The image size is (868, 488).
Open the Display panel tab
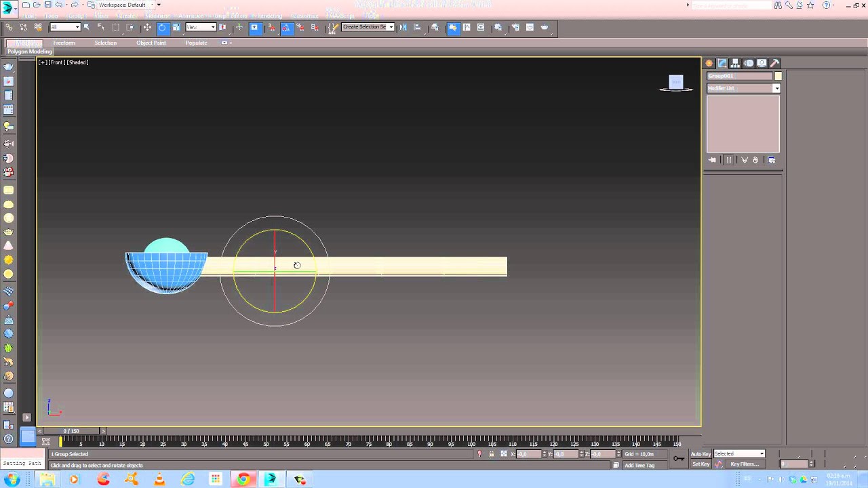coord(762,63)
